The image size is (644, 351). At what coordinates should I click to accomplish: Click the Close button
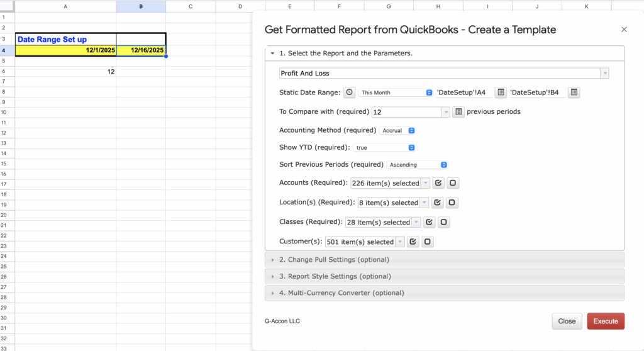[567, 321]
